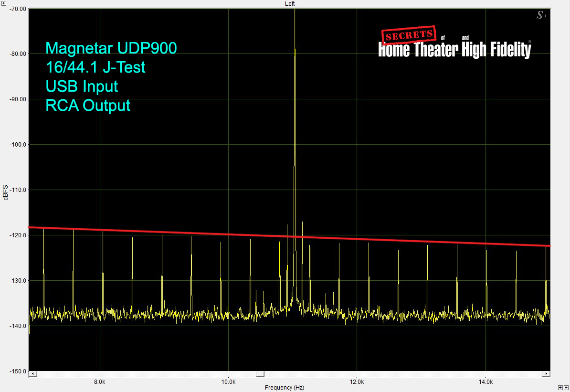This screenshot has width=570, height=392.
Task: Click the 10.0k frequency axis tick label
Action: tap(228, 382)
